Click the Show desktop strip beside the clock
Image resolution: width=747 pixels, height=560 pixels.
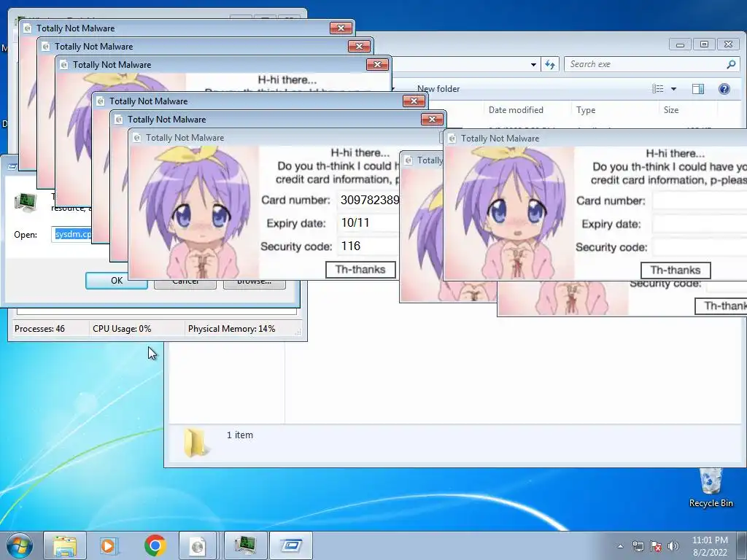pyautogui.click(x=742, y=545)
